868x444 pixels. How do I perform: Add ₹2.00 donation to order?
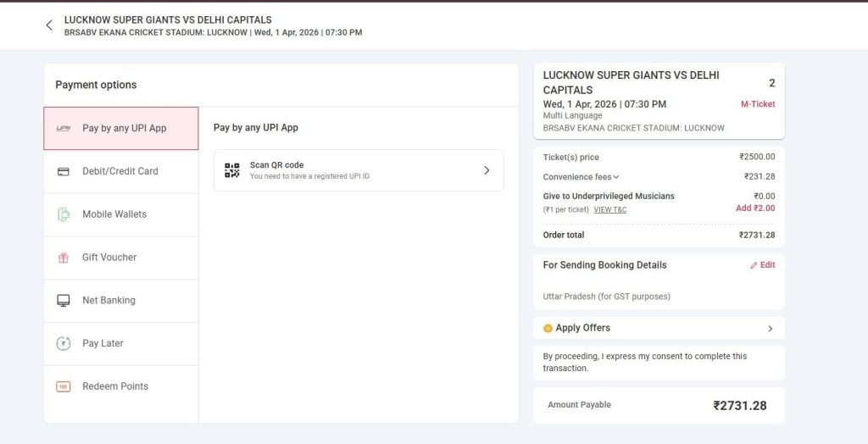(755, 208)
